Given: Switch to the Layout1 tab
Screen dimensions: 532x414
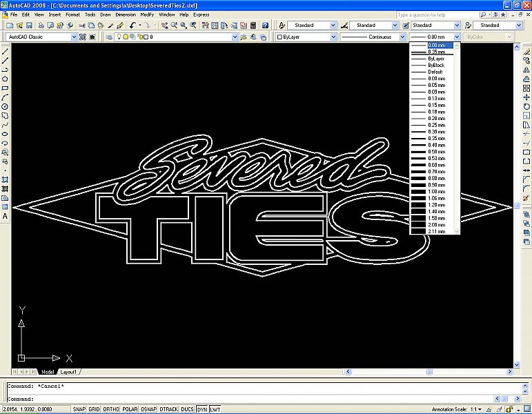Looking at the screenshot, I should [68, 372].
